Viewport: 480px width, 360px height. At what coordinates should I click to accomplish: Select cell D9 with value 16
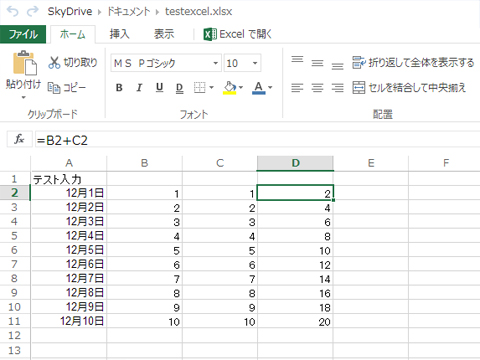295,293
